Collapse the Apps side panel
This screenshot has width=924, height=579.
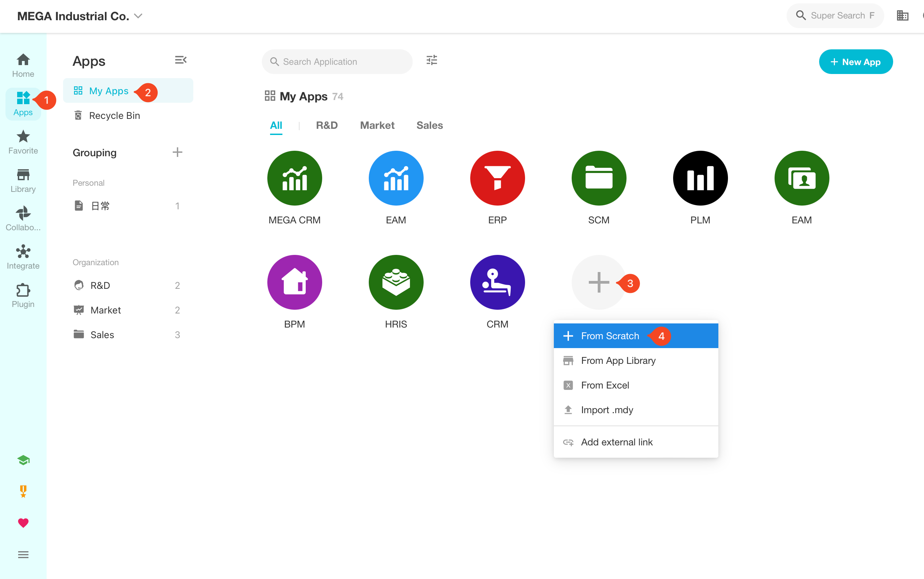click(180, 60)
